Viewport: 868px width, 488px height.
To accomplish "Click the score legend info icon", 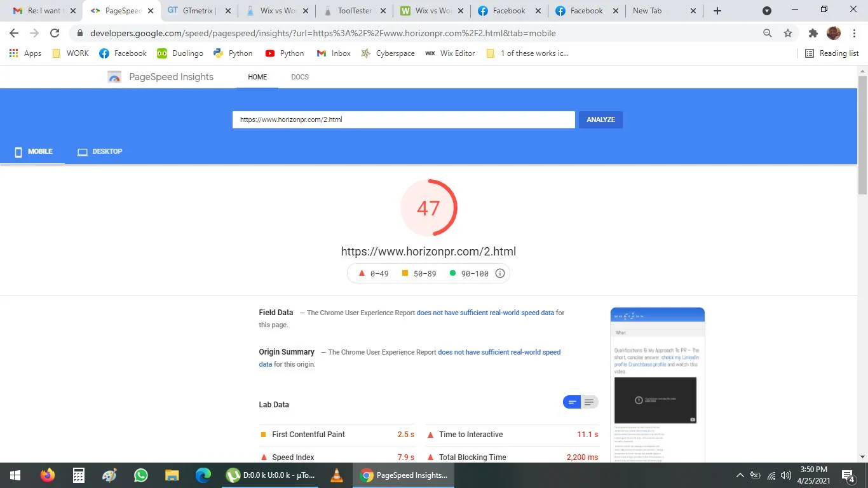I will point(500,273).
